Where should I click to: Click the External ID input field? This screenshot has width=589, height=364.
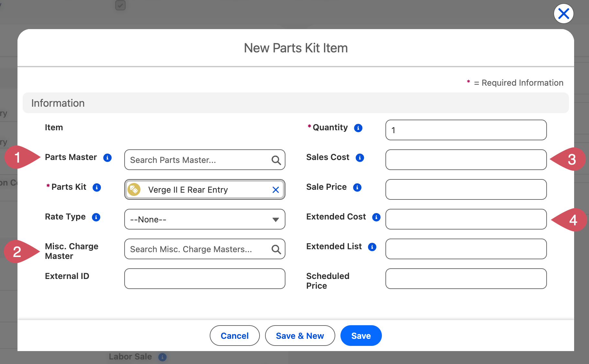click(205, 279)
